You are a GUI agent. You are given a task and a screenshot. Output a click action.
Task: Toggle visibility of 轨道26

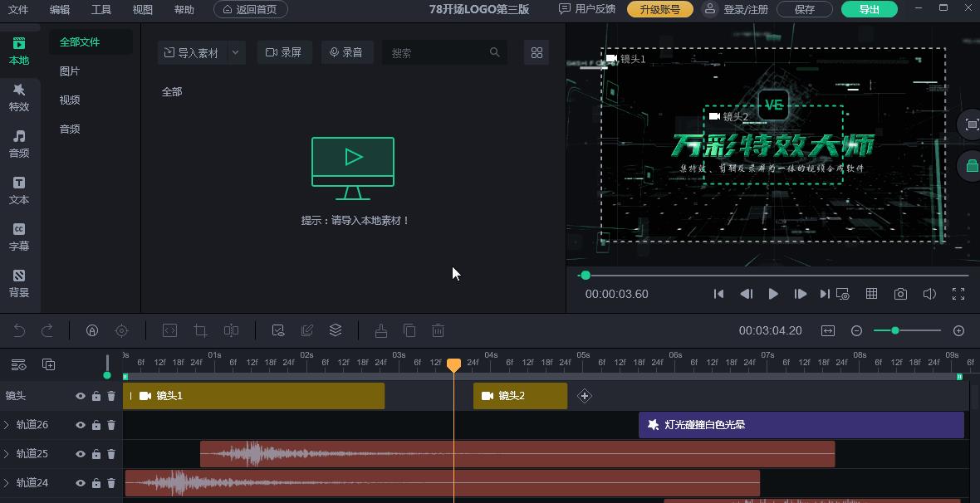pyautogui.click(x=80, y=425)
